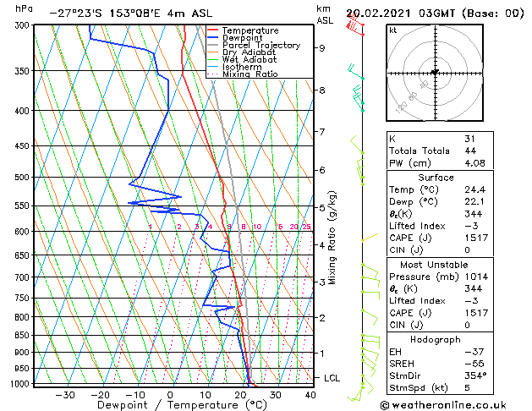Click the 500 hPa axis label
This screenshot has height=411, width=532.
pos(24,178)
